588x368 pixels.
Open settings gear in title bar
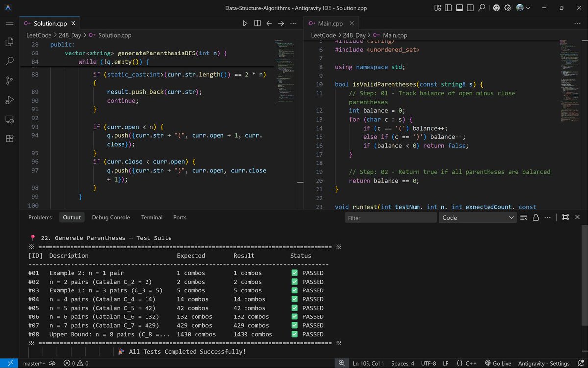508,8
